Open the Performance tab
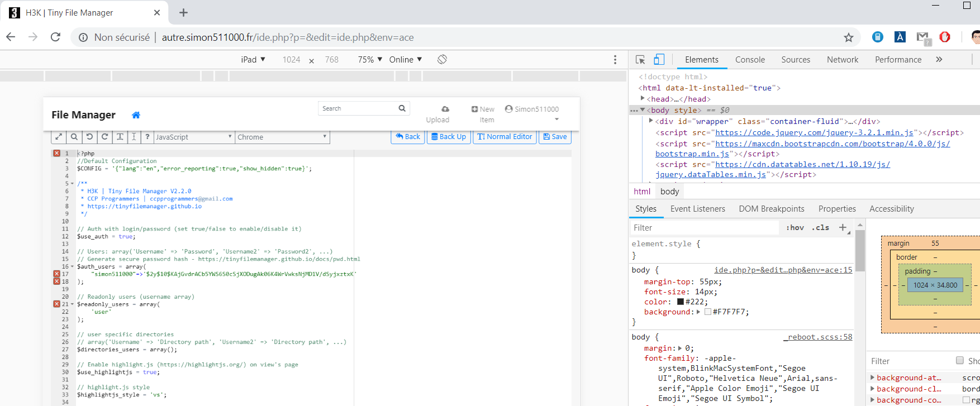 click(x=898, y=60)
